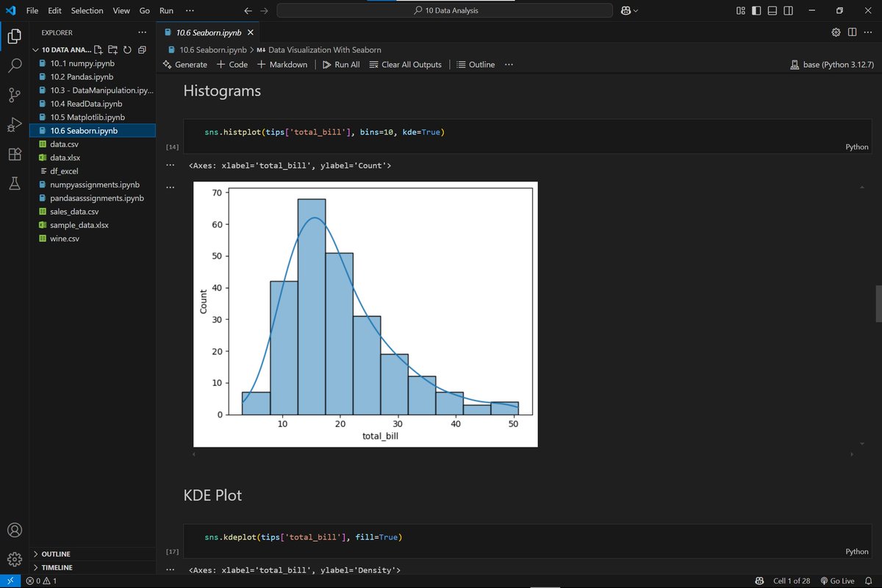The image size is (882, 588).
Task: Click Data Visualization With Seaborn breadcrumb
Action: (x=319, y=50)
